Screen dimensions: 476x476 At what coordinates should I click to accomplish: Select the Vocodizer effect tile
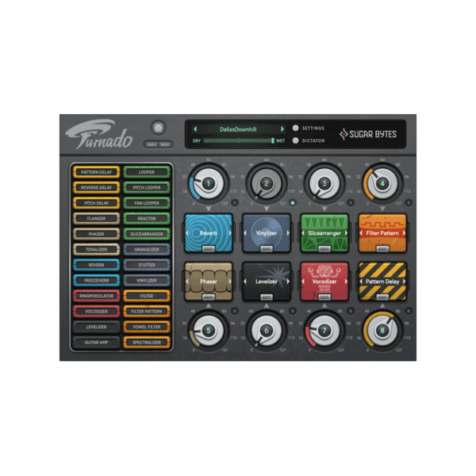(324, 282)
